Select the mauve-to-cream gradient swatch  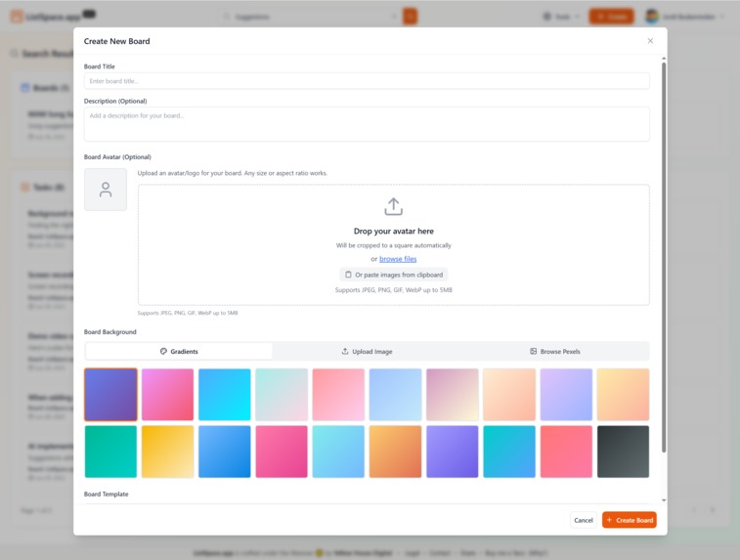453,395
